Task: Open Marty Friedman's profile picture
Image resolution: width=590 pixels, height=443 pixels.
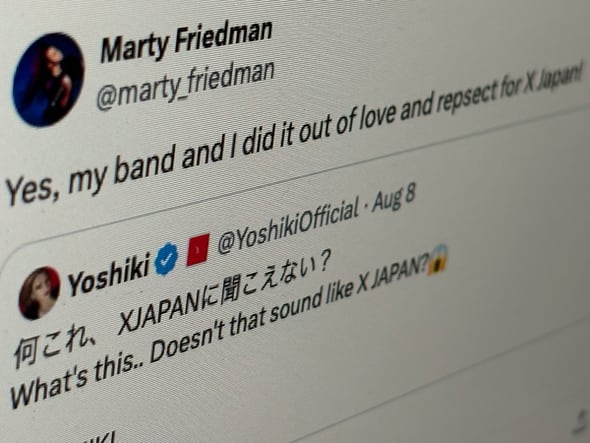Action: pyautogui.click(x=49, y=80)
